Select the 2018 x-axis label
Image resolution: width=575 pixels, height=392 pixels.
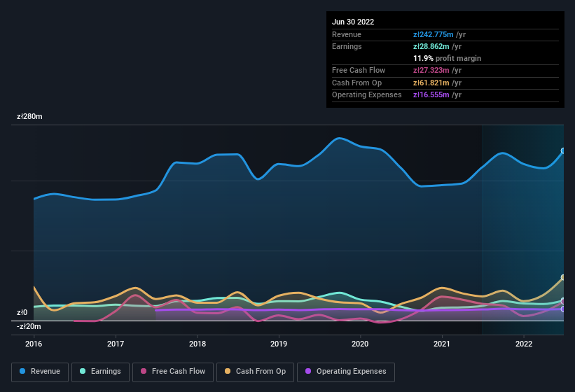click(198, 344)
